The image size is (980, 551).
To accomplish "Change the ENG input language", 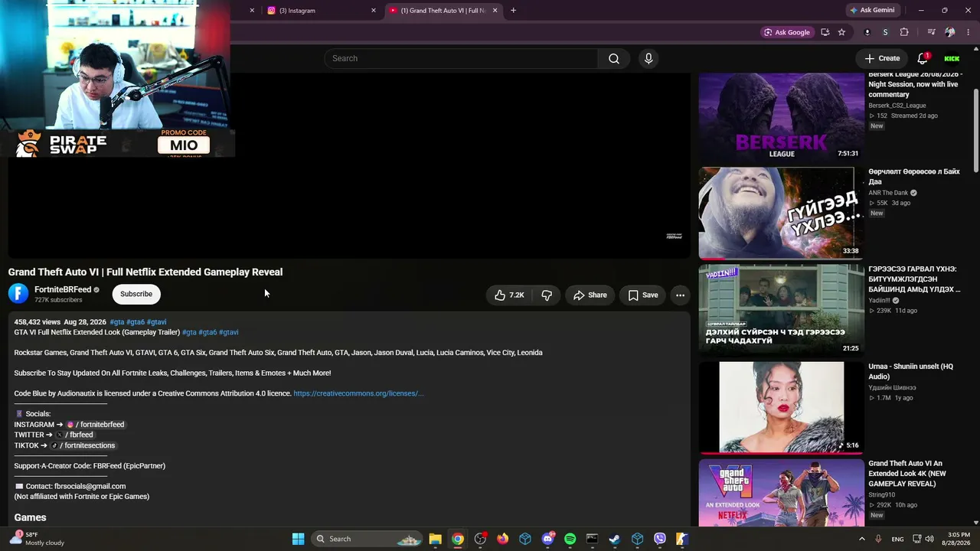I will tap(897, 539).
